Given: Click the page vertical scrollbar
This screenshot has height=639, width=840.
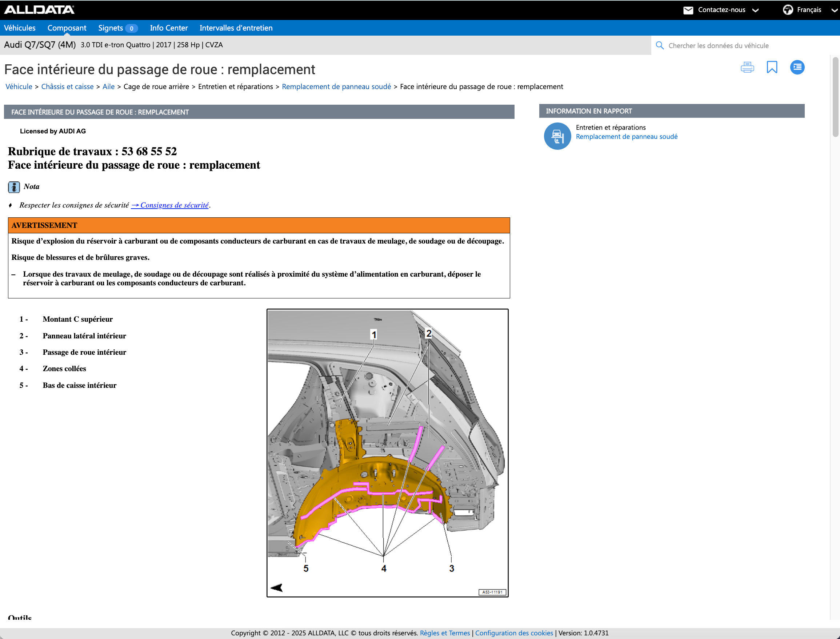Looking at the screenshot, I should click(x=835, y=97).
